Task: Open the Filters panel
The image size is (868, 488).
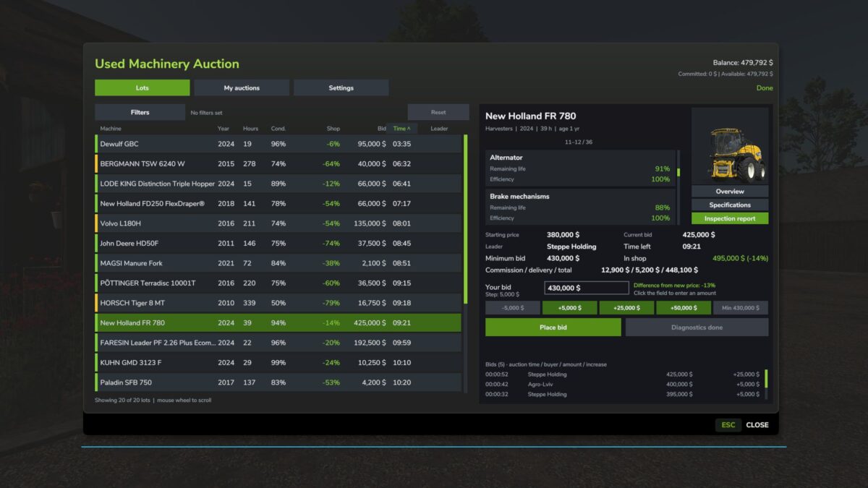Action: point(140,112)
